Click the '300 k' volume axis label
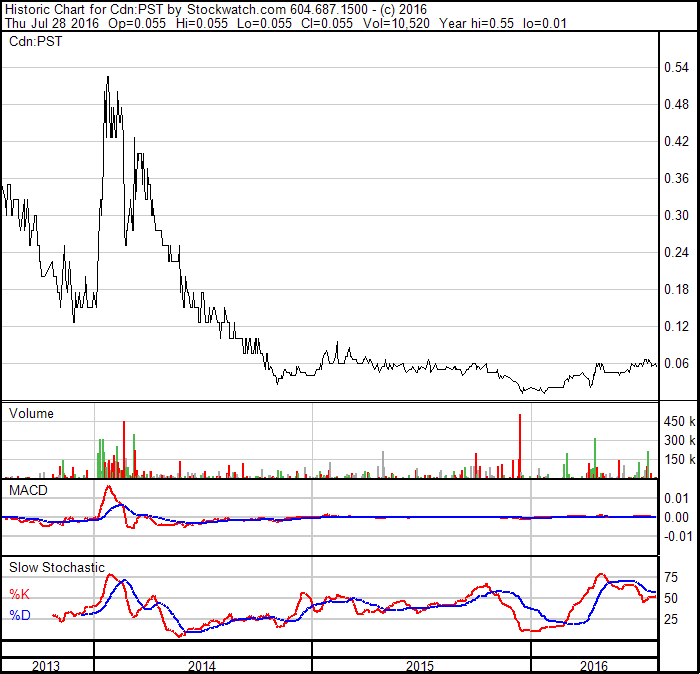The width and height of the screenshot is (700, 674). click(x=679, y=441)
